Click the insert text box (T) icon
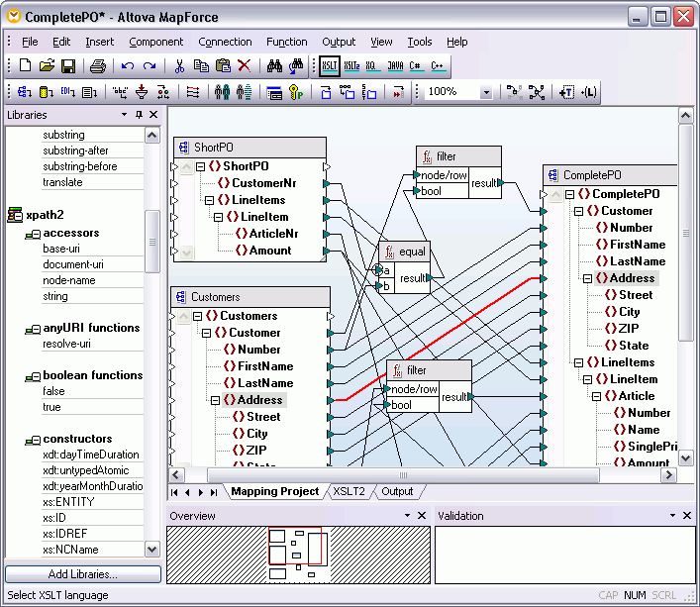 (x=567, y=92)
